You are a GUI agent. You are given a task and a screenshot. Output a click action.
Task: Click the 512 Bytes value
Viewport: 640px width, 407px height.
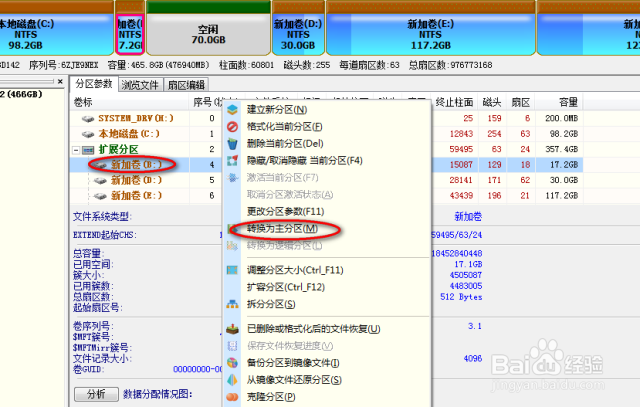coord(461,297)
